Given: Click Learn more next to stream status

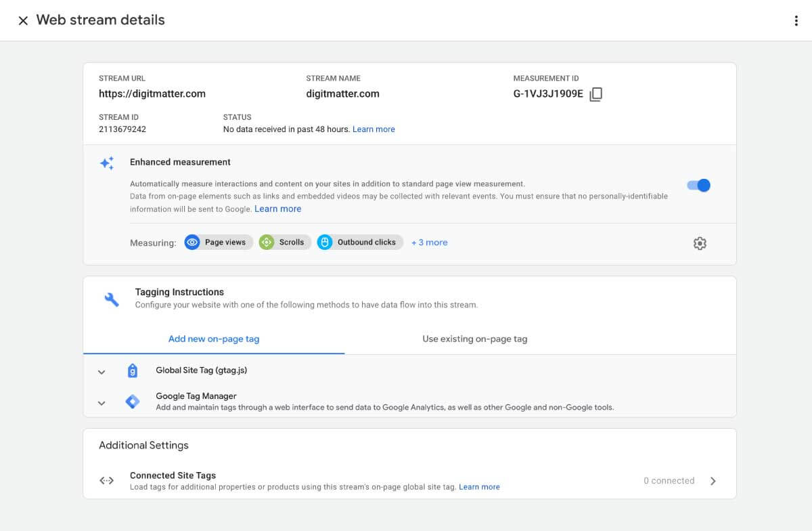Looking at the screenshot, I should click(374, 129).
